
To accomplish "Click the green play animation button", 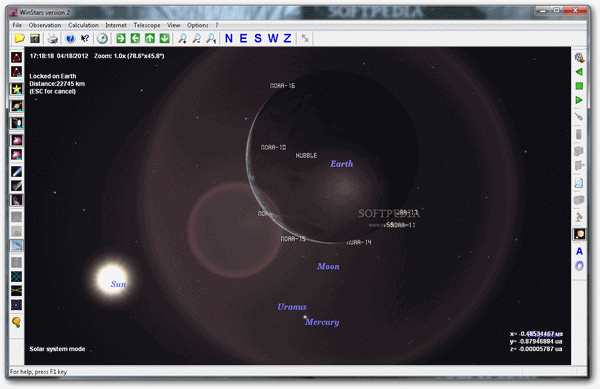I will (579, 100).
